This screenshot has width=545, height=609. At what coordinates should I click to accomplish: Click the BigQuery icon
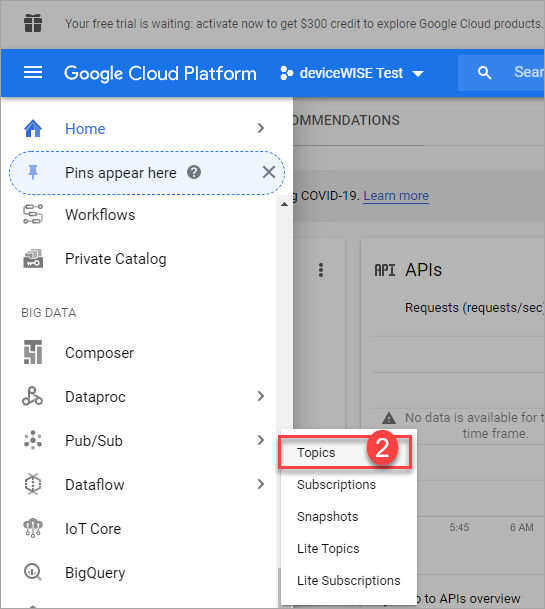[33, 572]
